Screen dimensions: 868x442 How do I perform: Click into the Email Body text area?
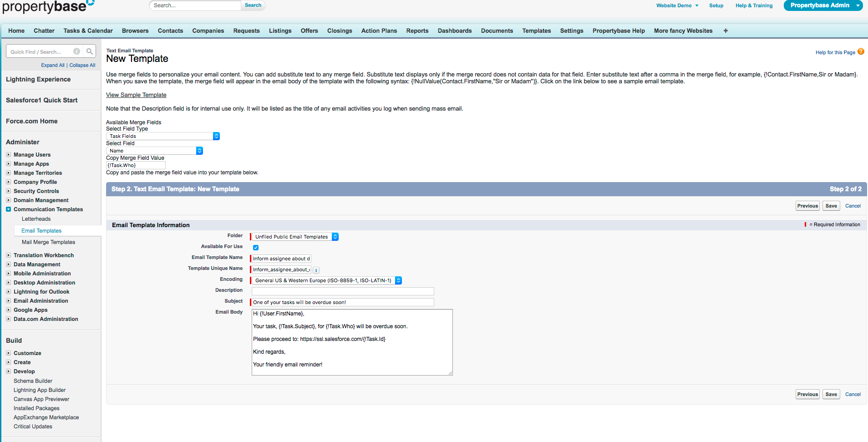(x=352, y=342)
